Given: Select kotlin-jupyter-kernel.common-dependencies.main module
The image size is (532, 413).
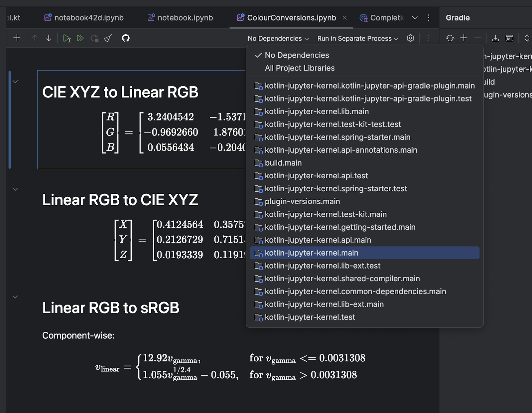Looking at the screenshot, I should (364, 292).
